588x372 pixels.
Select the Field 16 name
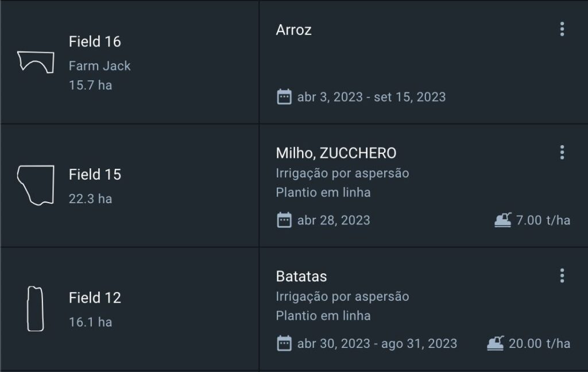pos(95,41)
